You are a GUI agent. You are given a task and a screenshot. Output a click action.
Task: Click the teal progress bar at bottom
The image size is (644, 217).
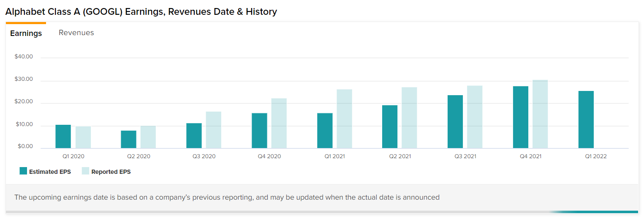pyautogui.click(x=594, y=212)
